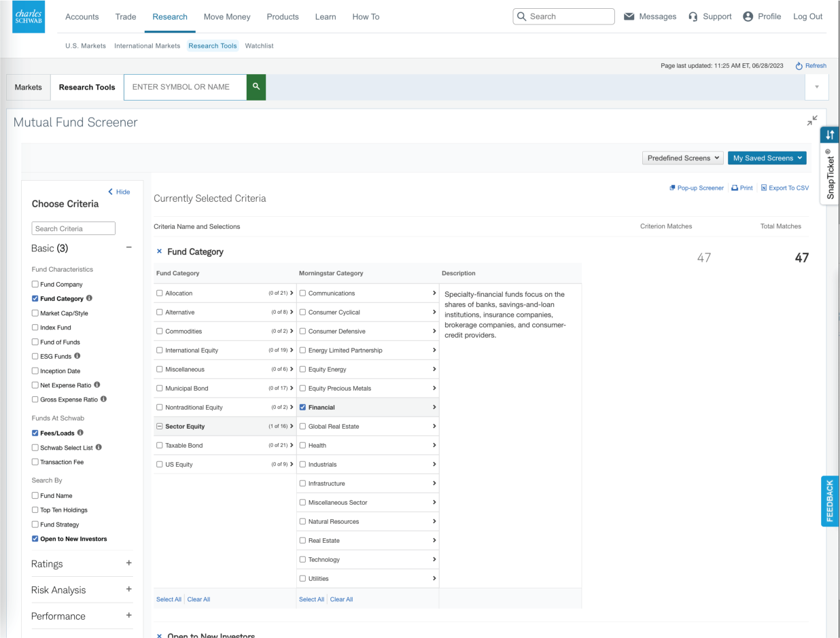Image resolution: width=840 pixels, height=638 pixels.
Task: Click the info icon next to ESG Funds
Action: pos(77,356)
